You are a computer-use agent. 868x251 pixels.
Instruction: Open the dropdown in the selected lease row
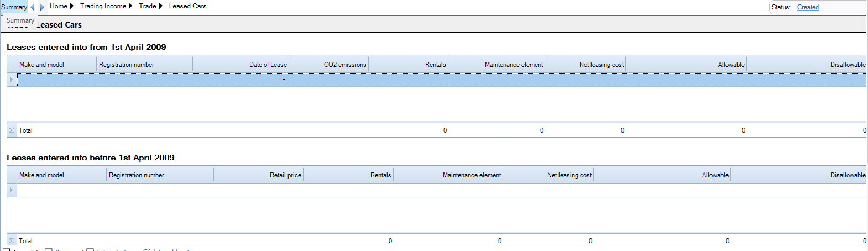(284, 80)
